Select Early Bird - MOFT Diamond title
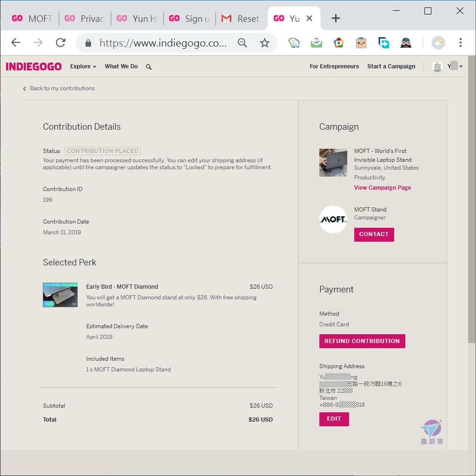476x476 pixels. point(122,287)
